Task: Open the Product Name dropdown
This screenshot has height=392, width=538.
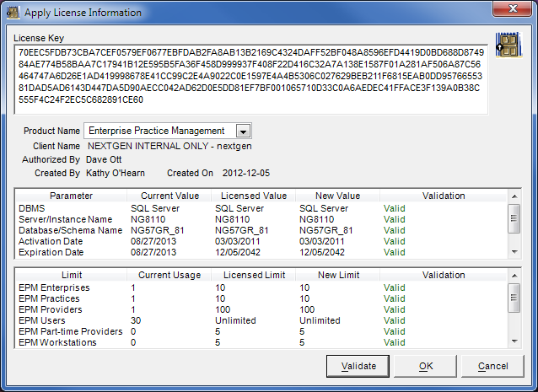Action: (x=243, y=131)
